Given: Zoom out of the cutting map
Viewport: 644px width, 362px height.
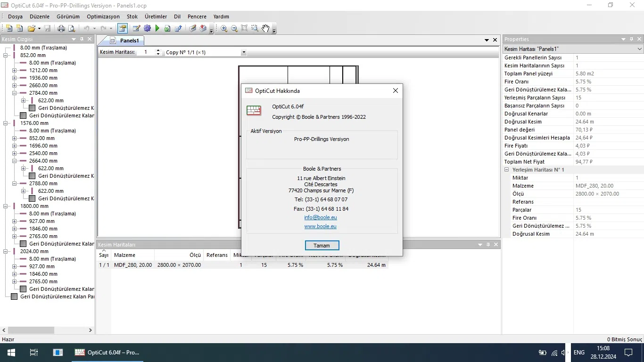Looking at the screenshot, I should pos(234,28).
